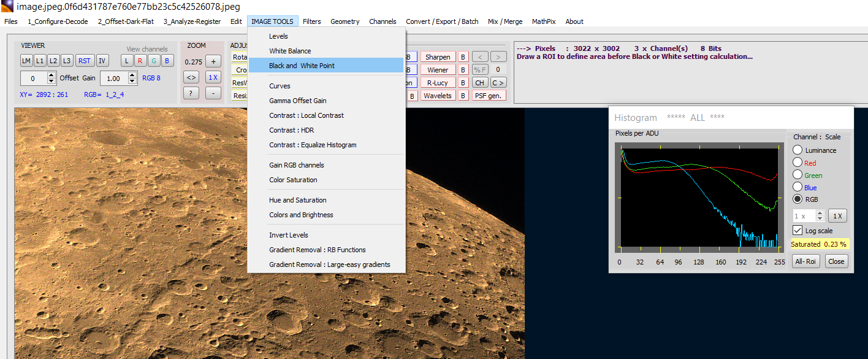Choose Black and White Point menu entry
The width and height of the screenshot is (868, 359).
click(x=302, y=66)
